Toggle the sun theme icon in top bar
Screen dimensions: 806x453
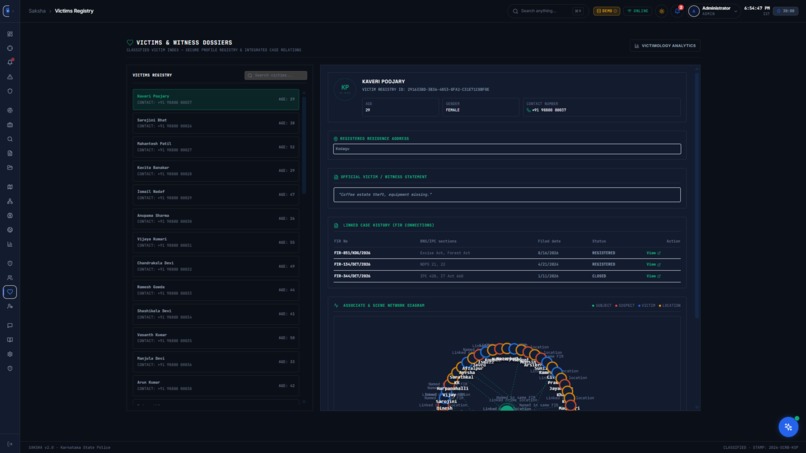pyautogui.click(x=662, y=11)
